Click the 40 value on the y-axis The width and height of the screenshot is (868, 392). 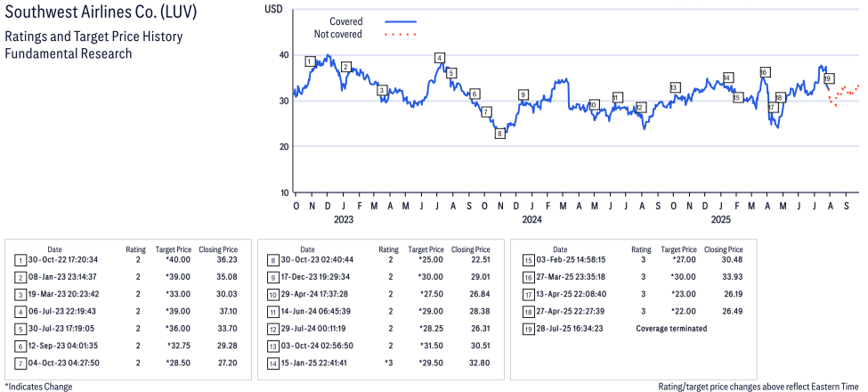click(x=283, y=55)
